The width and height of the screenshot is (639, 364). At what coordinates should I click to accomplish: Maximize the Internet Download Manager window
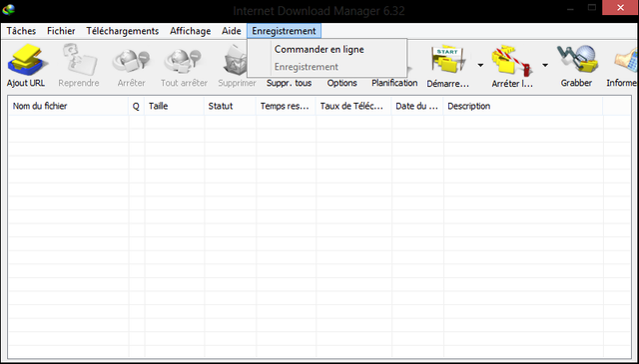(592, 7)
